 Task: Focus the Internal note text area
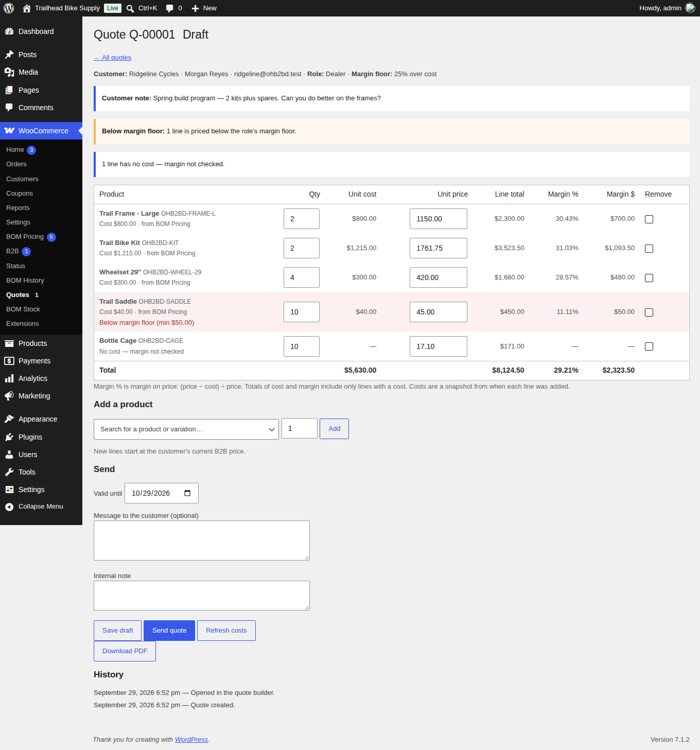202,596
